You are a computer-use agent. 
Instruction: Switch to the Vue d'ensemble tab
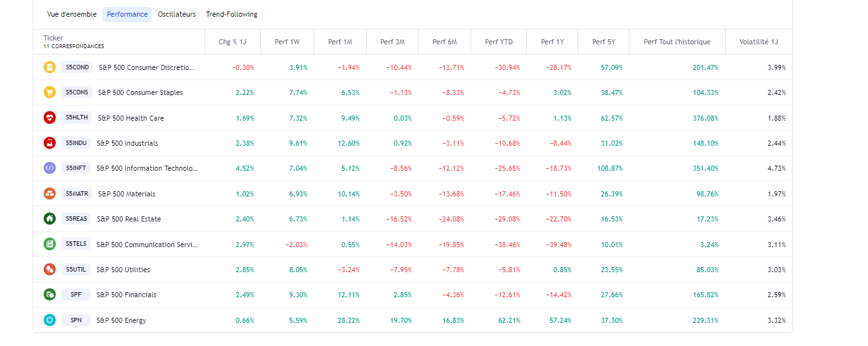click(72, 14)
